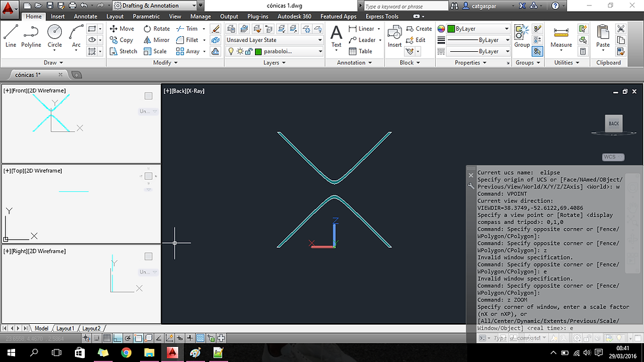644x362 pixels.
Task: Click the green ByLayer color swatch
Action: pyautogui.click(x=451, y=29)
